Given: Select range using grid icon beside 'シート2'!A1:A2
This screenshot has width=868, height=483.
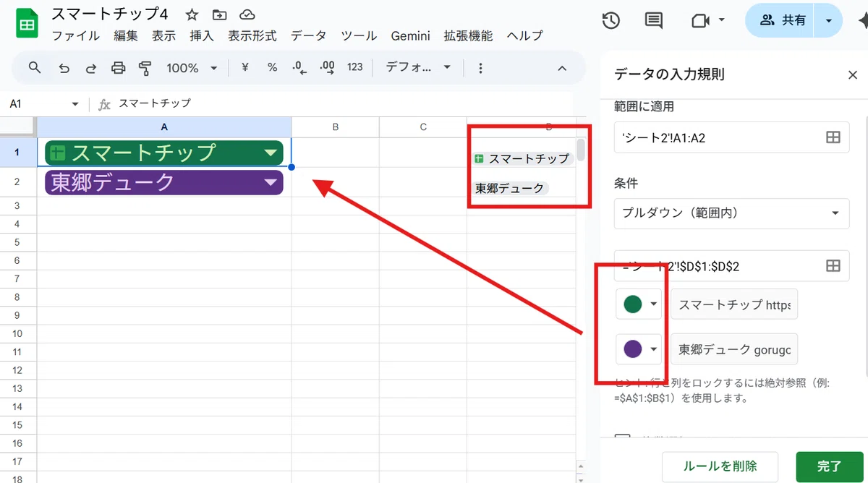Looking at the screenshot, I should (x=833, y=137).
